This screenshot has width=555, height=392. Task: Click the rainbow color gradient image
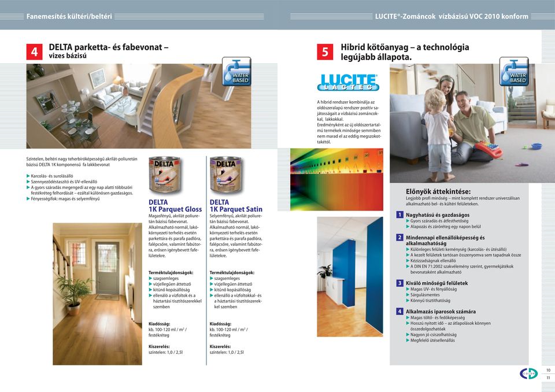point(336,180)
